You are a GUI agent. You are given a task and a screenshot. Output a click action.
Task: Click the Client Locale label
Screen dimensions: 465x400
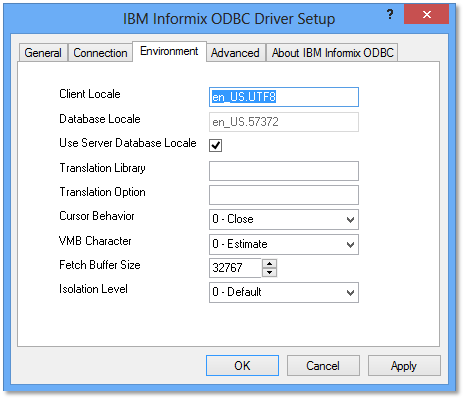point(90,94)
